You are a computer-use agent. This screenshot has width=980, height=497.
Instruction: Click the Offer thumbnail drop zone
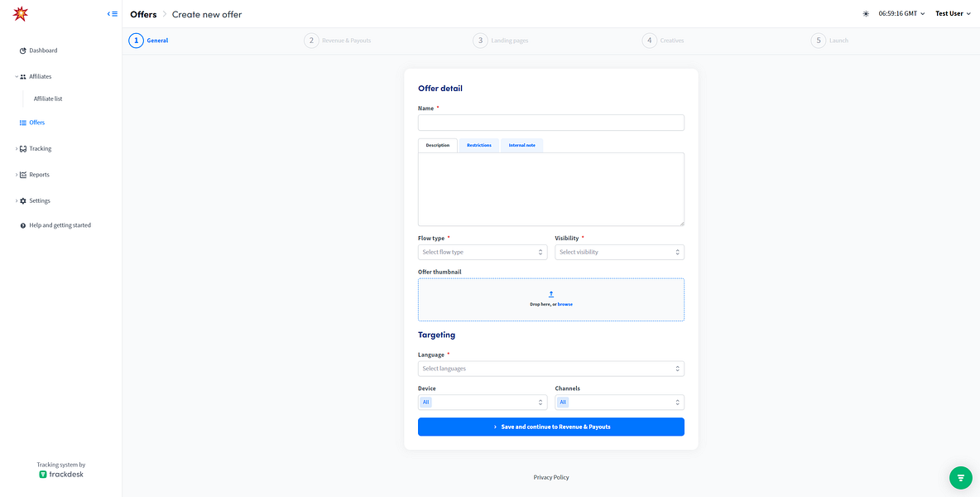click(x=551, y=300)
